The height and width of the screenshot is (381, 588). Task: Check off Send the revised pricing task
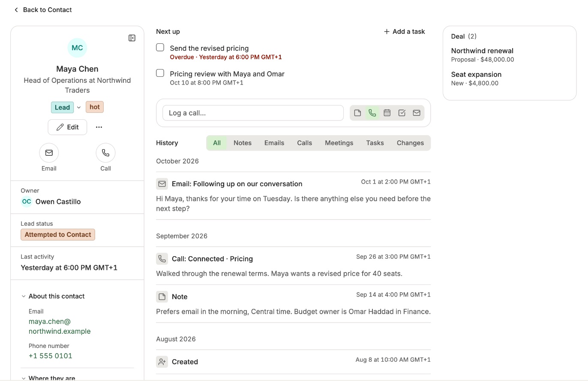pos(160,48)
